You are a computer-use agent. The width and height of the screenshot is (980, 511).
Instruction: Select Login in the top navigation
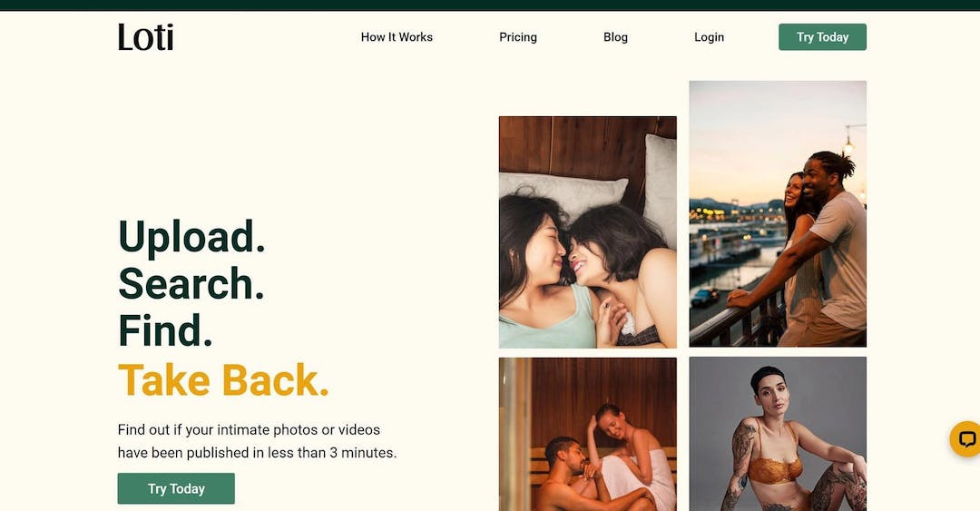(709, 37)
